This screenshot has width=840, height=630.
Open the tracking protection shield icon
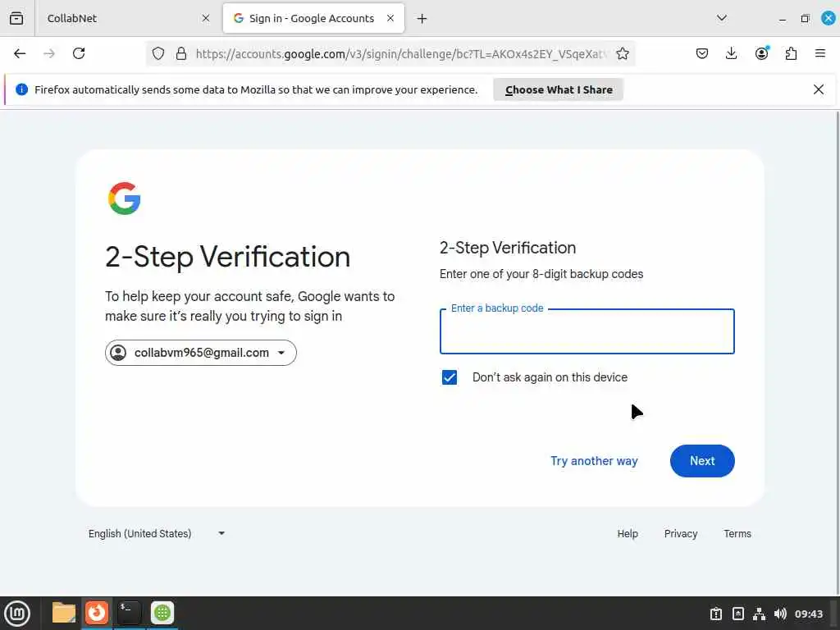(x=158, y=53)
